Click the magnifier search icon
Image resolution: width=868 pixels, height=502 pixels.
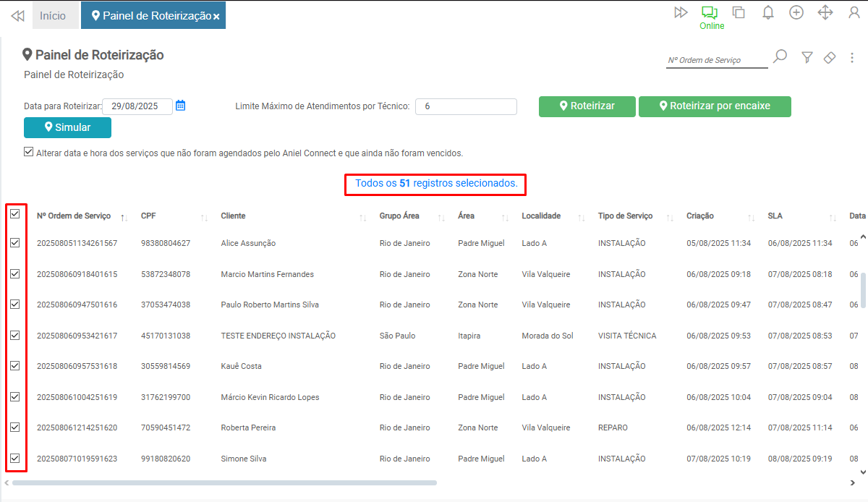point(780,57)
